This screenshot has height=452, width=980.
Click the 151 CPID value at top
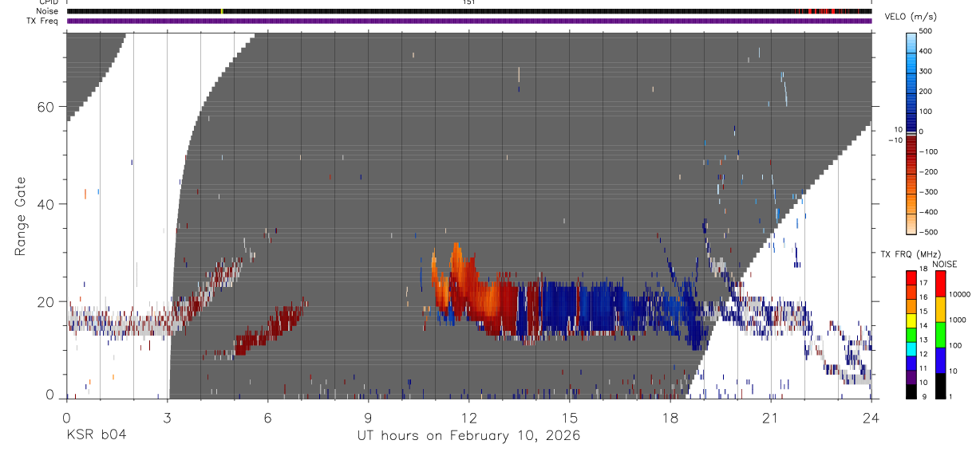[x=468, y=2]
